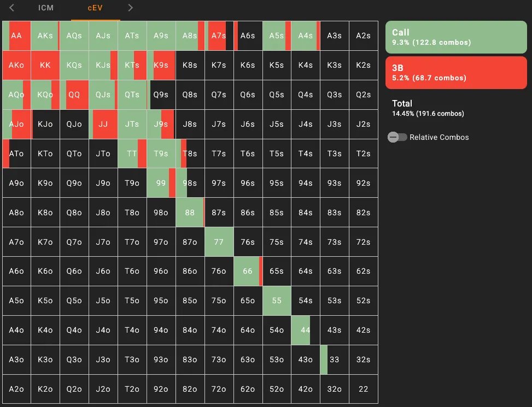Click the left chevron arrow beside ICM
Viewport: 532px width, 407px height.
(x=12, y=8)
